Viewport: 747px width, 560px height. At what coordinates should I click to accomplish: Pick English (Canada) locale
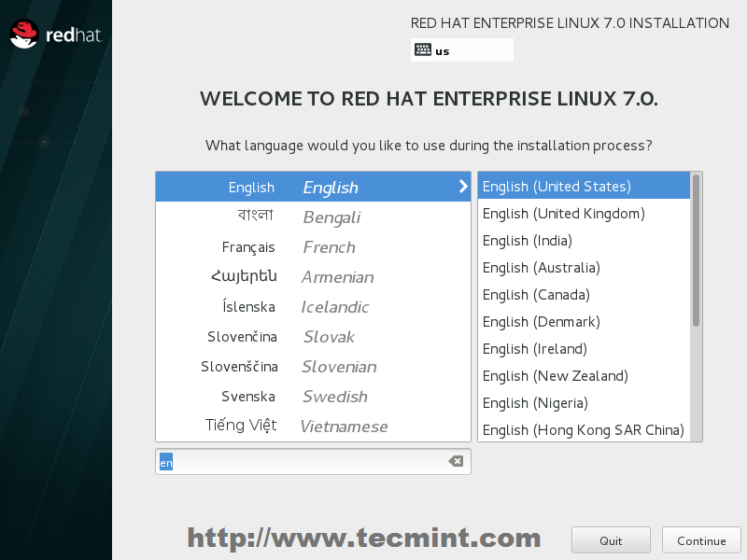coord(535,295)
